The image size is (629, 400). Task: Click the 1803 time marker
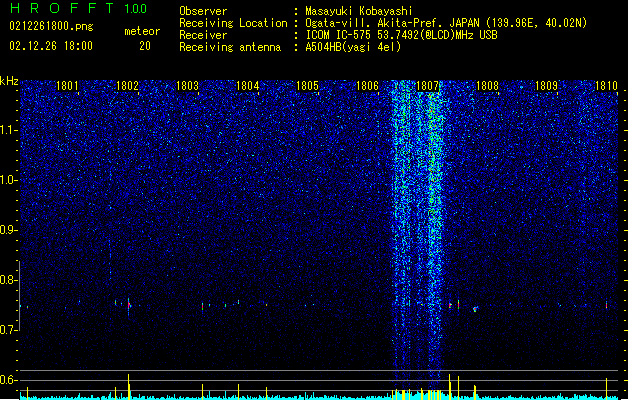pyautogui.click(x=187, y=86)
